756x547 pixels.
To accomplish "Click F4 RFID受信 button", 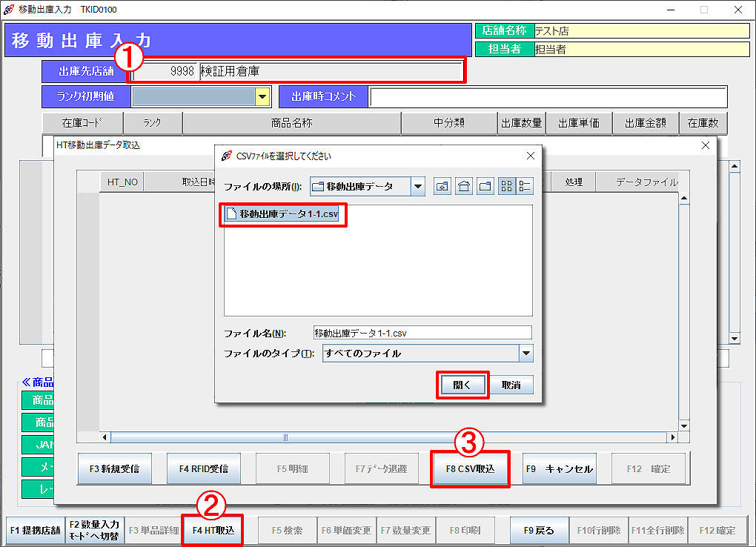I will coord(204,468).
